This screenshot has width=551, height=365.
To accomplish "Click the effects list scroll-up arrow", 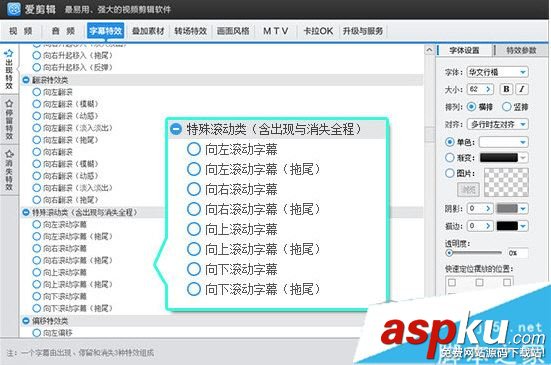I will pos(429,50).
